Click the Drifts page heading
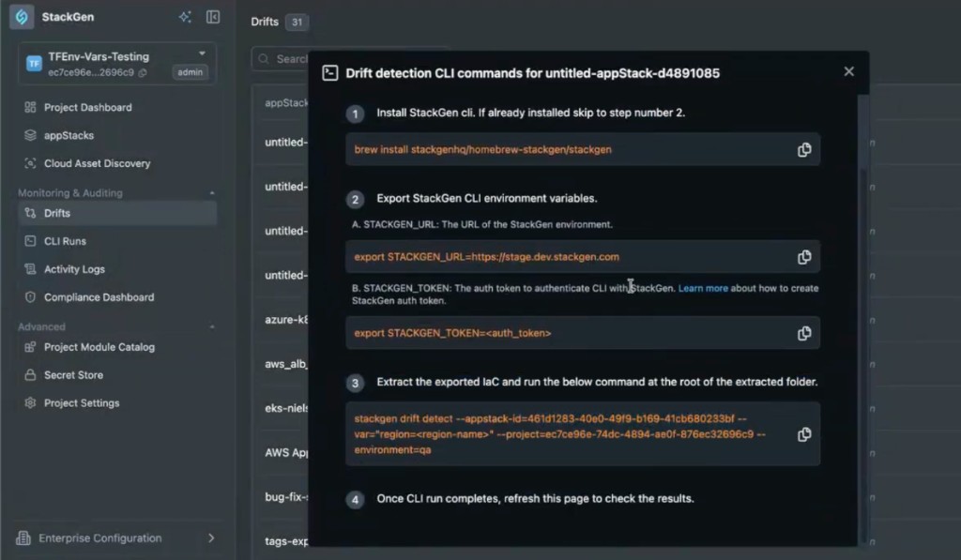961x560 pixels. tap(264, 22)
